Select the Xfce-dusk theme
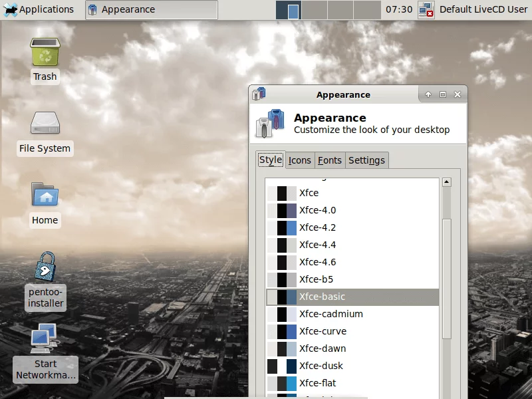The image size is (532, 399). pyautogui.click(x=321, y=366)
